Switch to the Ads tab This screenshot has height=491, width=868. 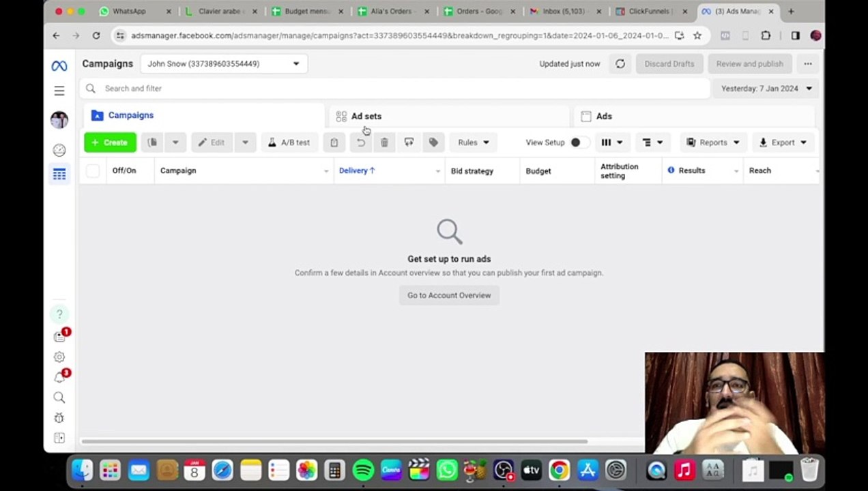pos(694,116)
